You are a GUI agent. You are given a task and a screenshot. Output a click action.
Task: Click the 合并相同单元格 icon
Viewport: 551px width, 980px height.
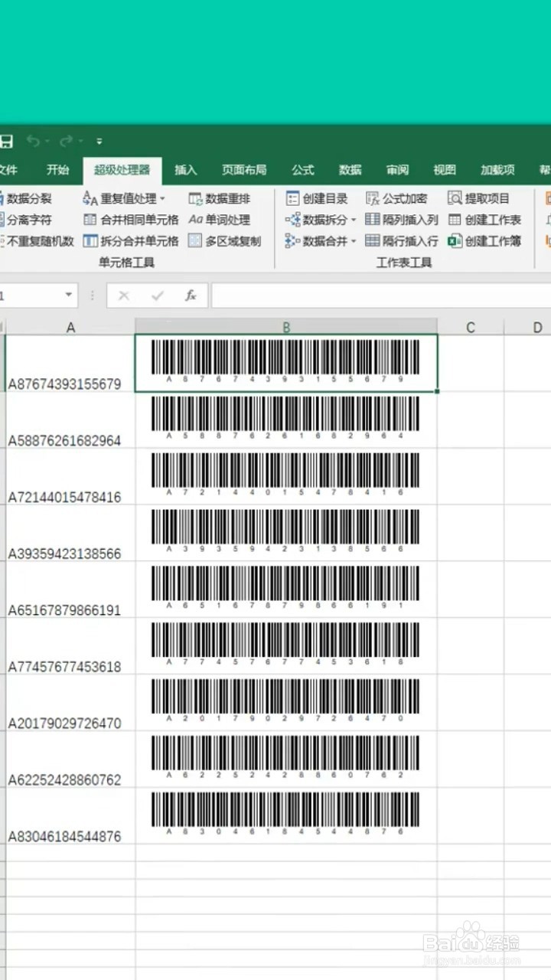tap(90, 220)
